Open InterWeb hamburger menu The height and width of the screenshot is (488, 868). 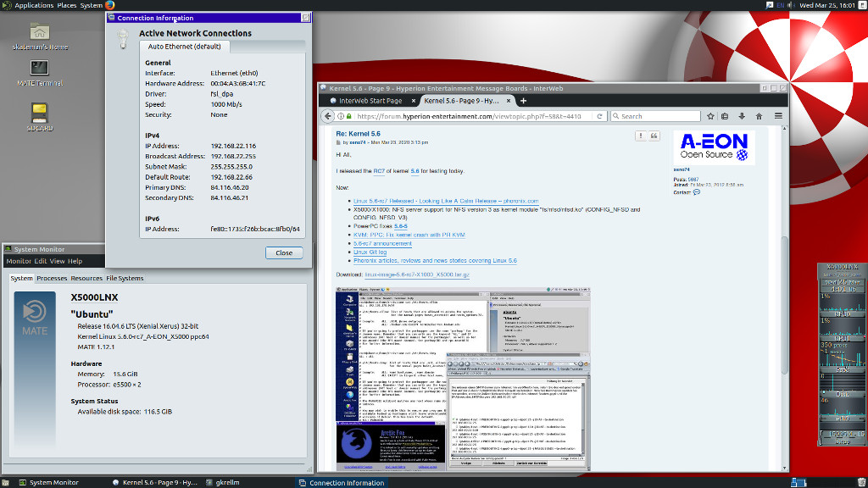click(778, 116)
